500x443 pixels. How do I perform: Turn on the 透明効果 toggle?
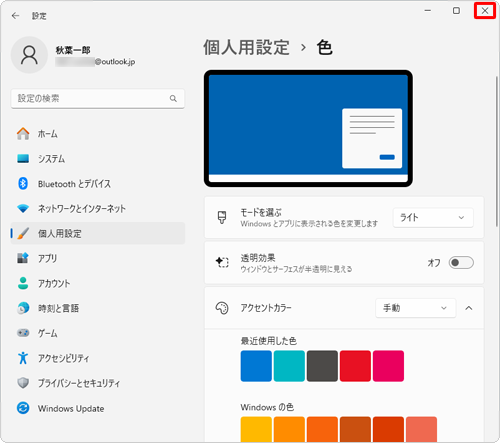461,263
